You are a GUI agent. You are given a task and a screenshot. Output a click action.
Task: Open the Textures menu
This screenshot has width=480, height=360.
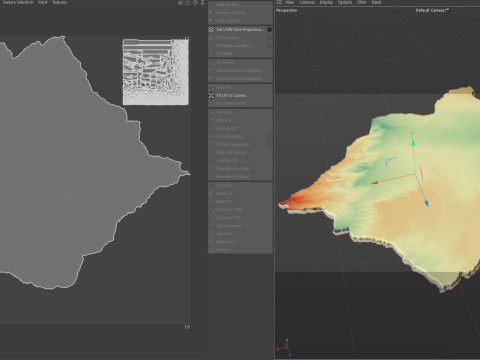60,2
